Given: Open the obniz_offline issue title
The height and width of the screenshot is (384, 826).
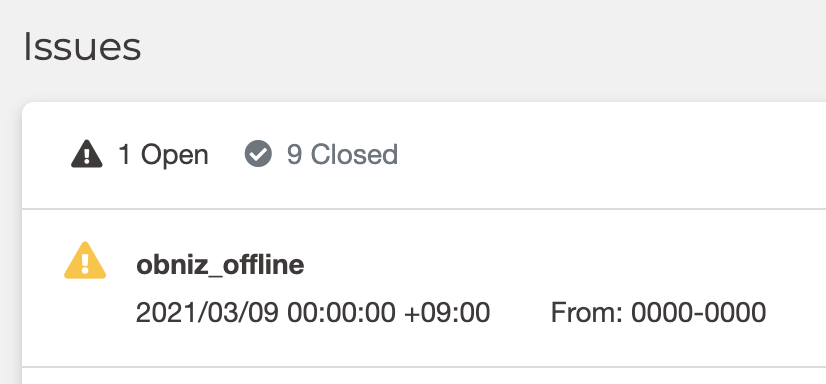Looking at the screenshot, I should tap(220, 265).
